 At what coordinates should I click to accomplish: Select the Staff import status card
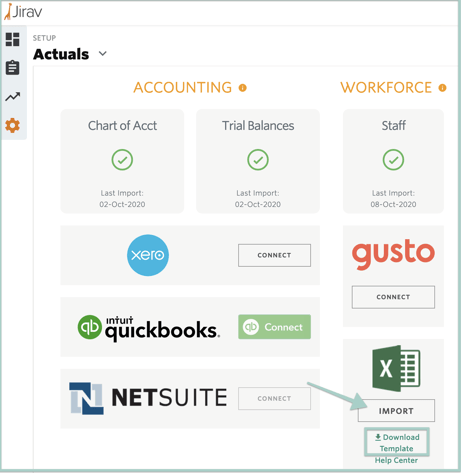(x=393, y=161)
